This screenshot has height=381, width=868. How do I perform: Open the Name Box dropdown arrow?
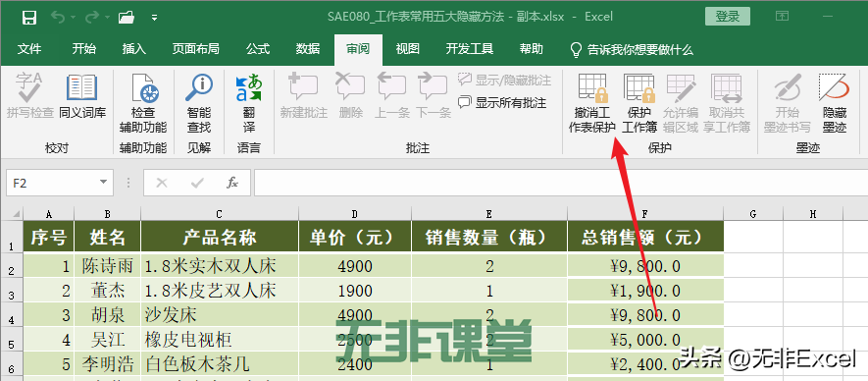click(104, 183)
